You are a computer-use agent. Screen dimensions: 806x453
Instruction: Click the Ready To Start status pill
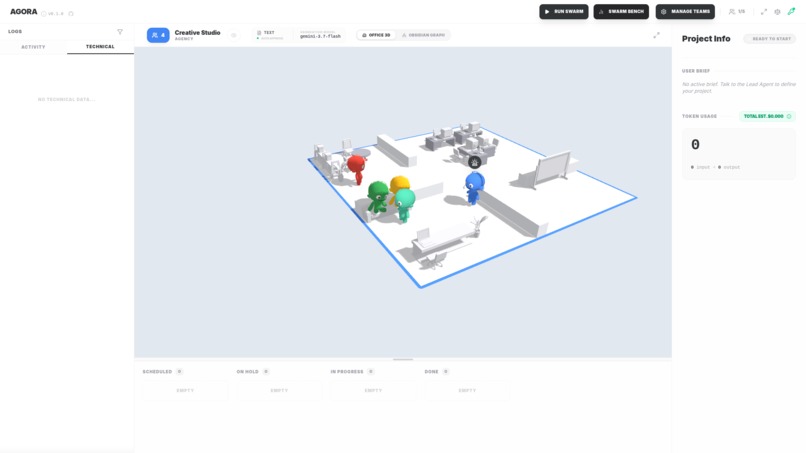[x=771, y=39]
